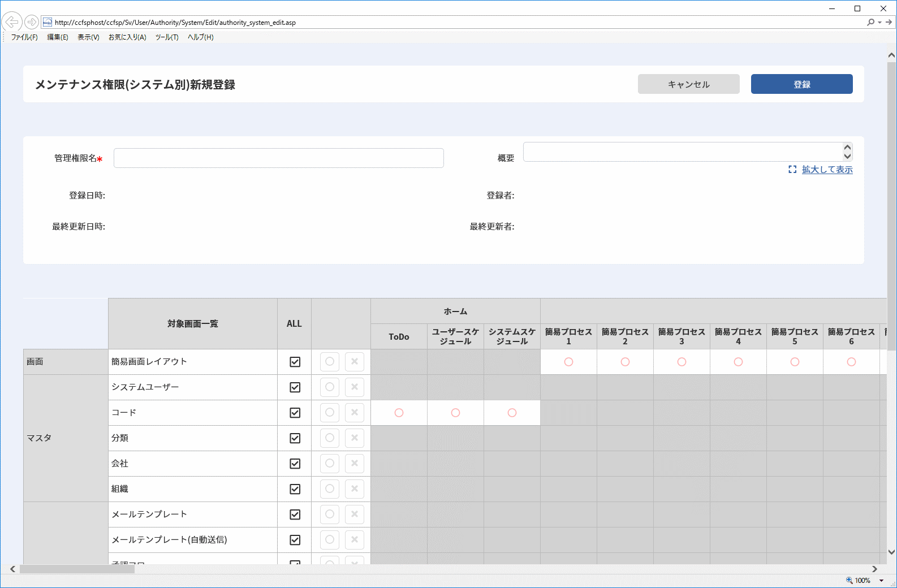Click the 概要 field up arrow
Screen dimensions: 897x588
847,148
